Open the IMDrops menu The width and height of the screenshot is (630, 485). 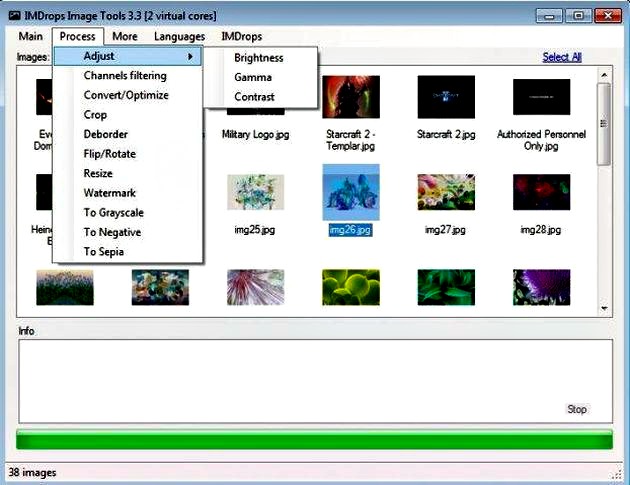[x=241, y=37]
